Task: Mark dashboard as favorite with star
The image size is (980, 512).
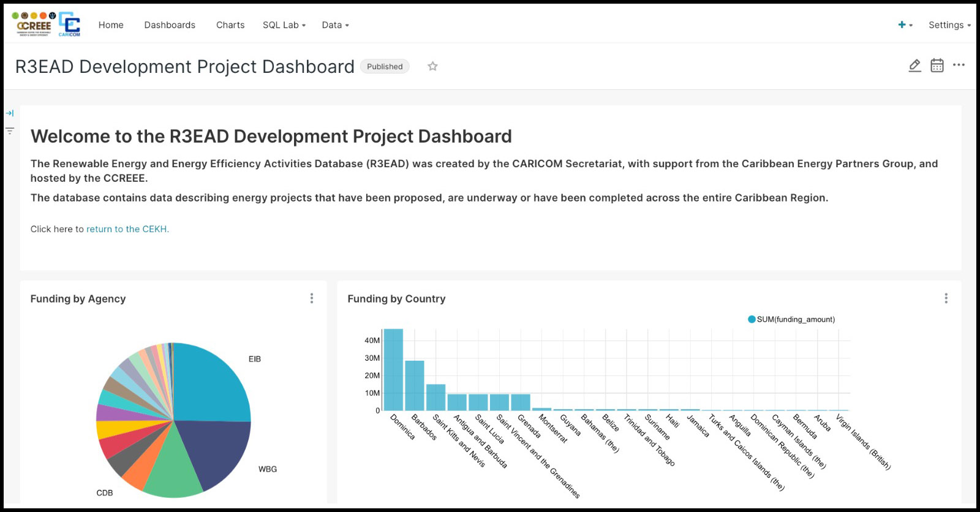Action: [x=432, y=66]
